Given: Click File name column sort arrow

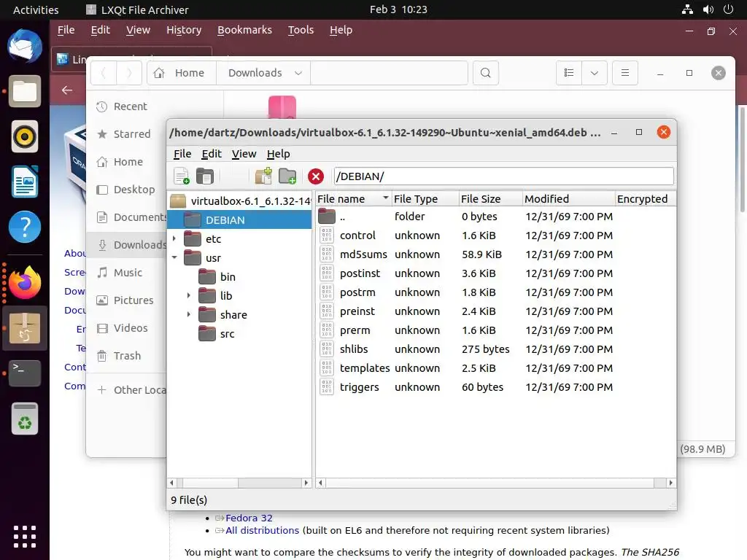Looking at the screenshot, I should click(385, 198).
